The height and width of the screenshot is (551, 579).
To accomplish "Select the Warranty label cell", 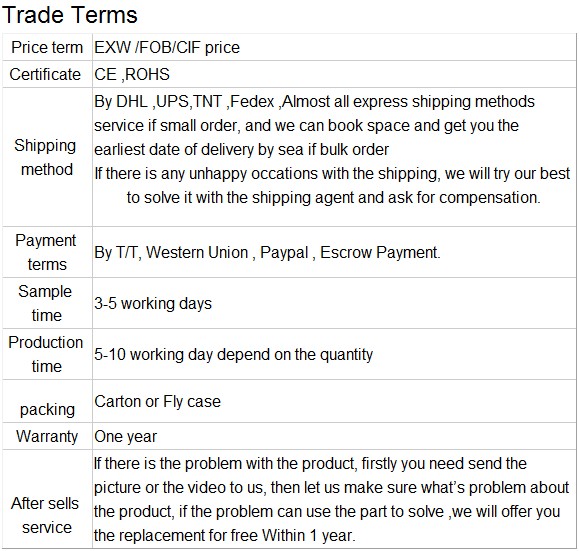I will (47, 437).
